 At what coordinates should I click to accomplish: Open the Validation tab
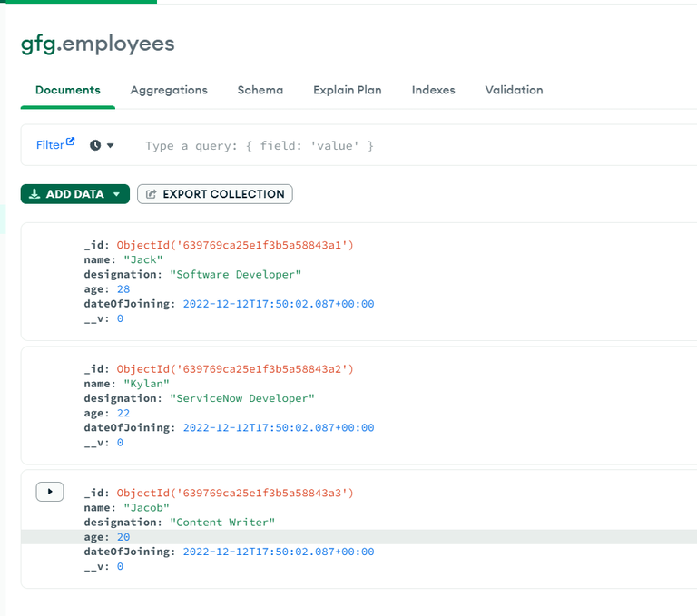514,90
